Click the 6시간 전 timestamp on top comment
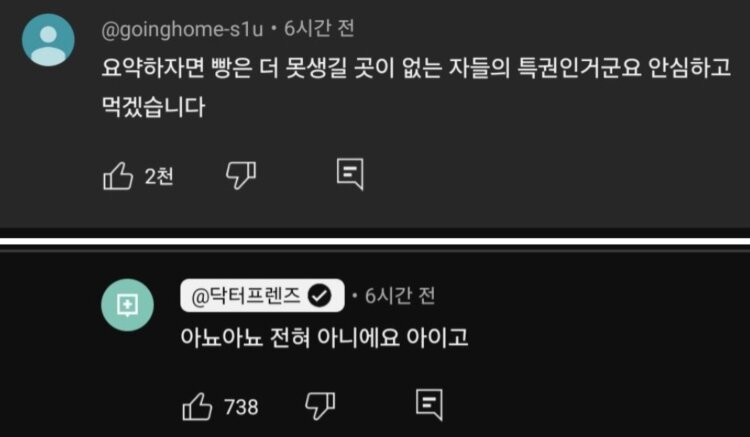 pyautogui.click(x=319, y=29)
